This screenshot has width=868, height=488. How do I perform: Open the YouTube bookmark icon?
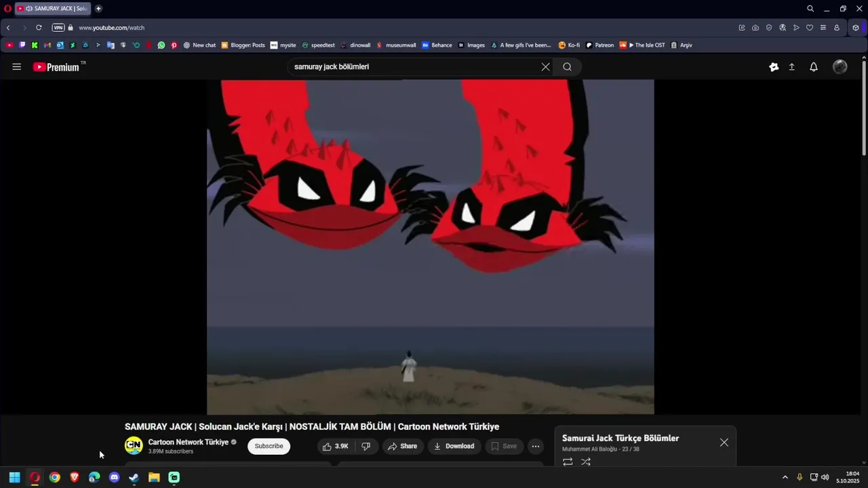tap(9, 45)
